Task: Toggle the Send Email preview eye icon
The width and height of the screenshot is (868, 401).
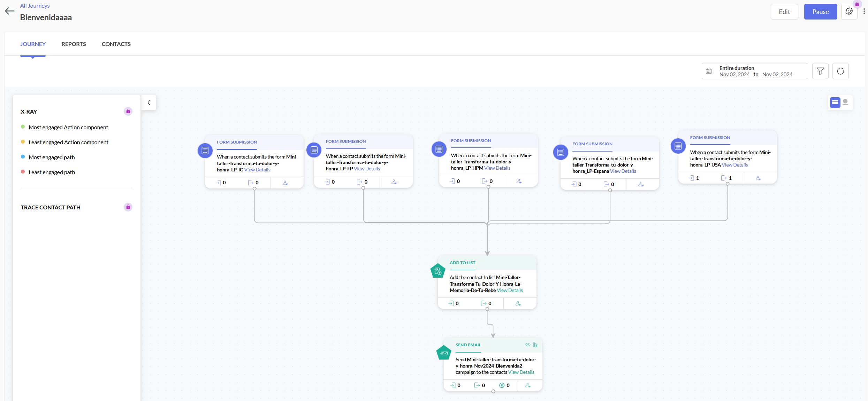Action: click(528, 345)
